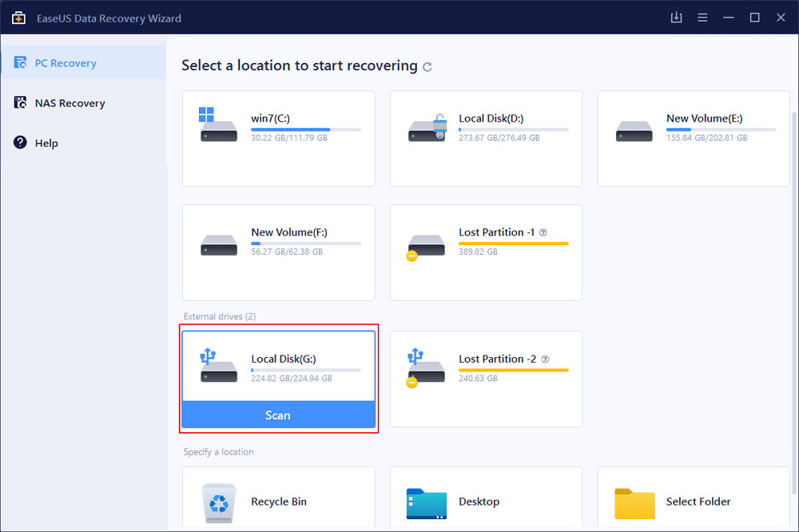
Task: Open Select Folder to specify a location
Action: click(x=694, y=502)
